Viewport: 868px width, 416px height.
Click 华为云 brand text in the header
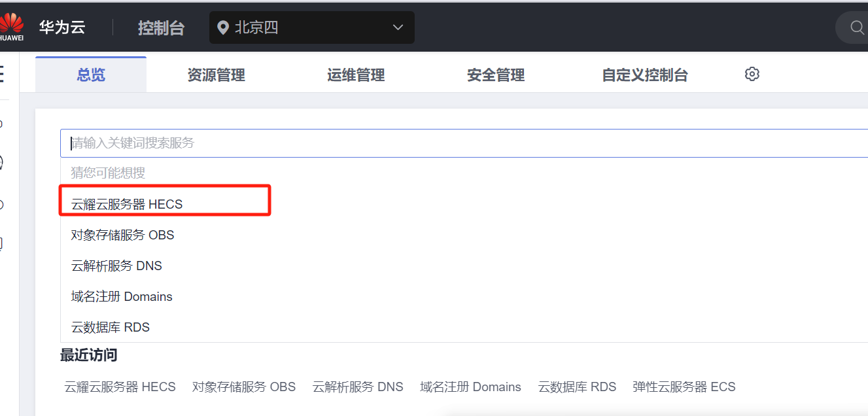click(x=62, y=27)
